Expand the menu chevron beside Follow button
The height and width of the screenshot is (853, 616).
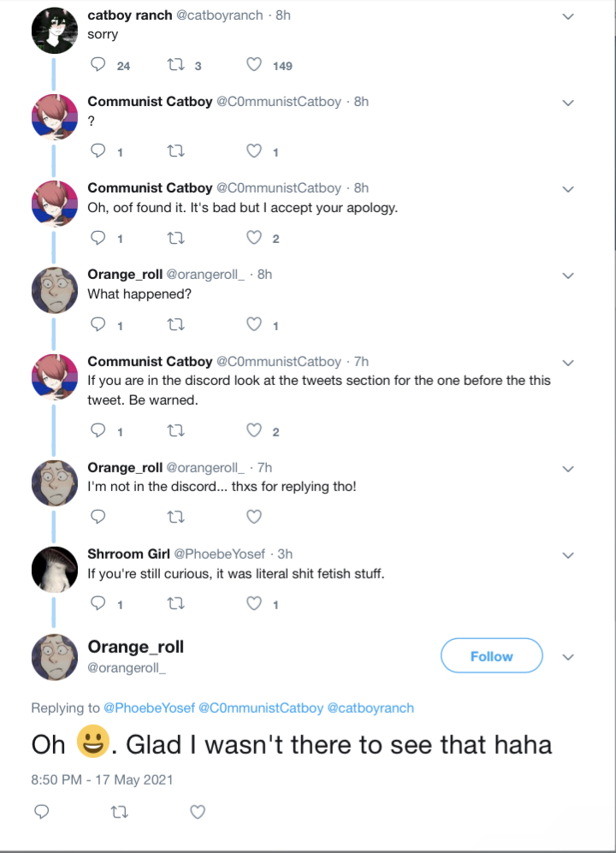click(566, 657)
